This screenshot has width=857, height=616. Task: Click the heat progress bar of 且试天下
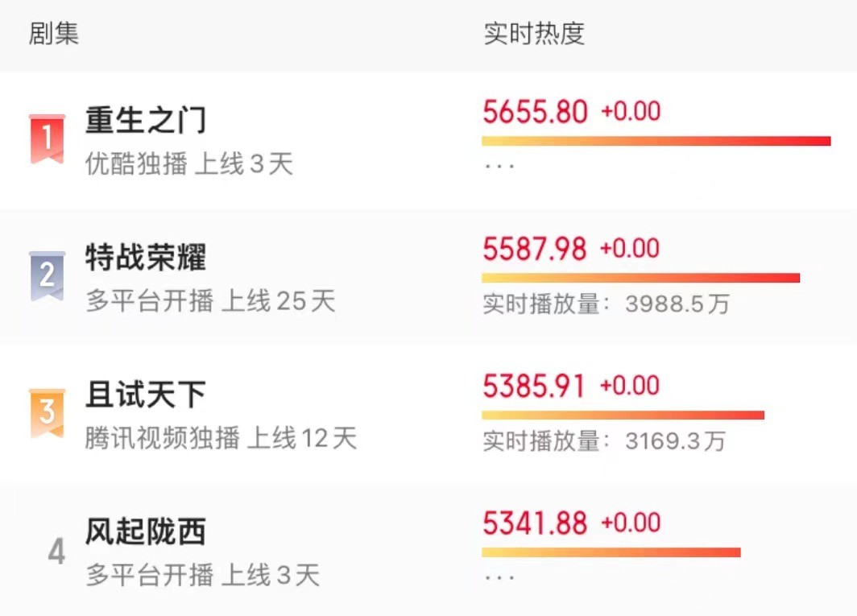(622, 415)
